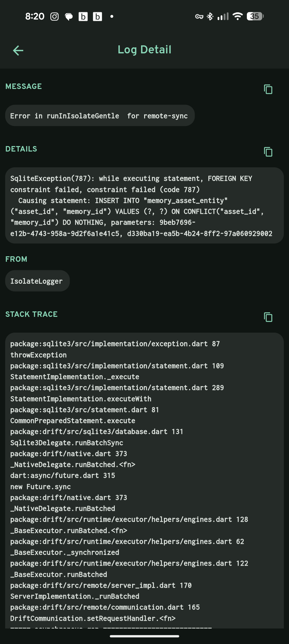Tap the Bluetooth status icon
The width and height of the screenshot is (289, 644).
210,16
